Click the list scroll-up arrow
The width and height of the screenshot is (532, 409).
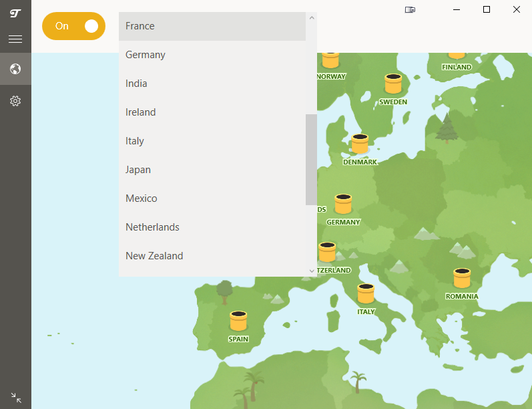coord(312,17)
